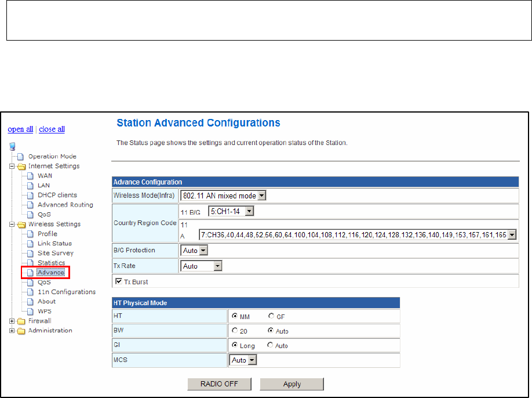Go to DHCP clients page

coord(57,196)
